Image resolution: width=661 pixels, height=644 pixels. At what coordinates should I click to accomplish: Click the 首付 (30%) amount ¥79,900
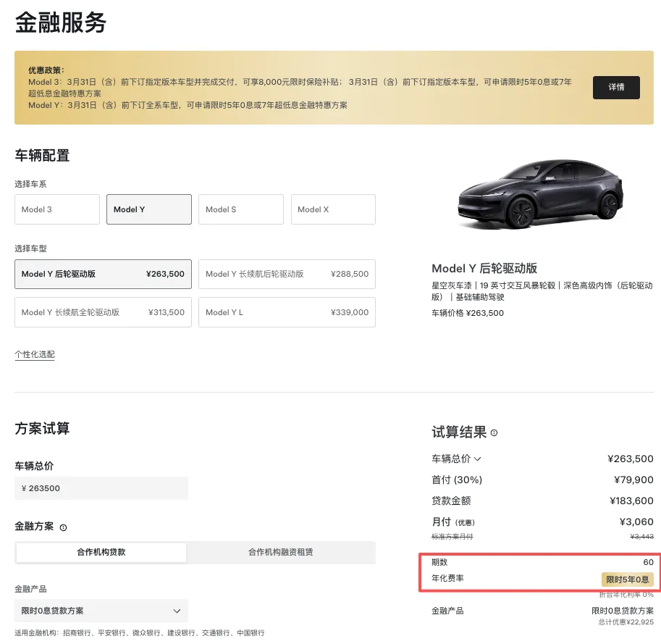coord(633,480)
